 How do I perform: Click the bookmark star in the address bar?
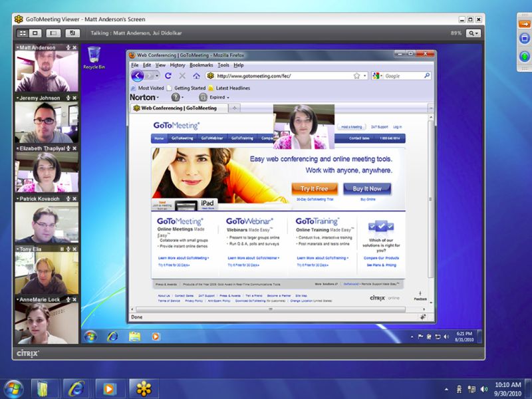pyautogui.click(x=356, y=76)
